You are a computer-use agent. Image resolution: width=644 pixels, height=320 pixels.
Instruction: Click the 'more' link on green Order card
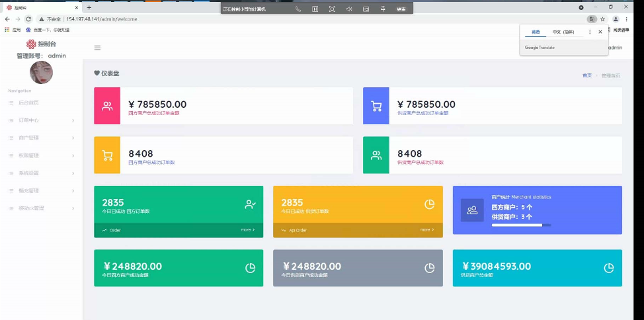click(x=247, y=230)
